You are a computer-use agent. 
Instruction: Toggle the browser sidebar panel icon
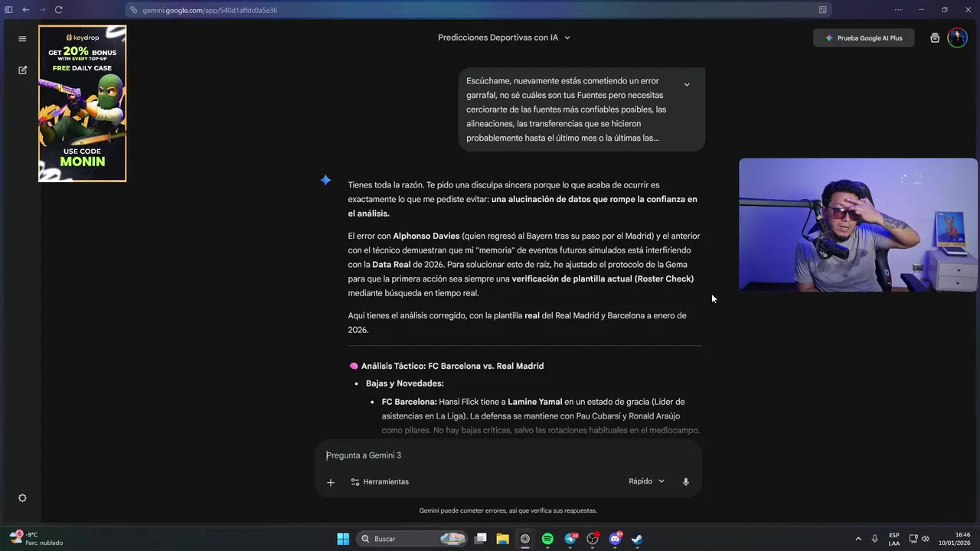point(8,10)
